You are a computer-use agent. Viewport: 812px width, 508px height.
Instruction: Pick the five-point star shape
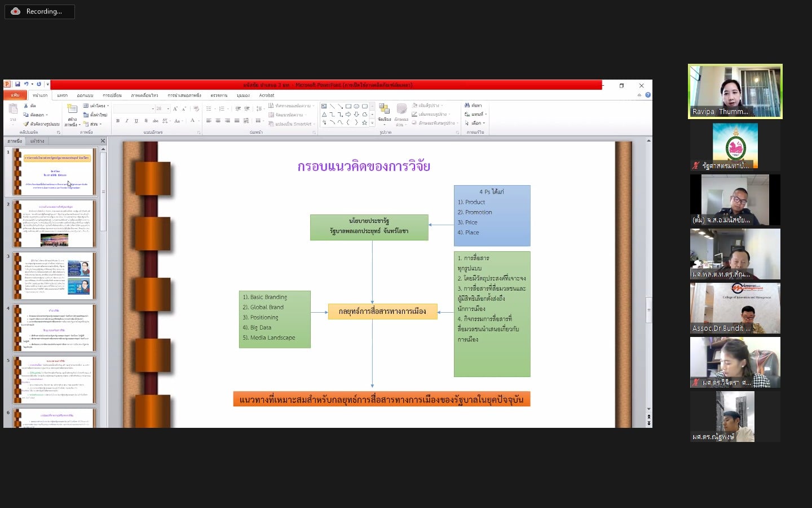click(x=364, y=122)
